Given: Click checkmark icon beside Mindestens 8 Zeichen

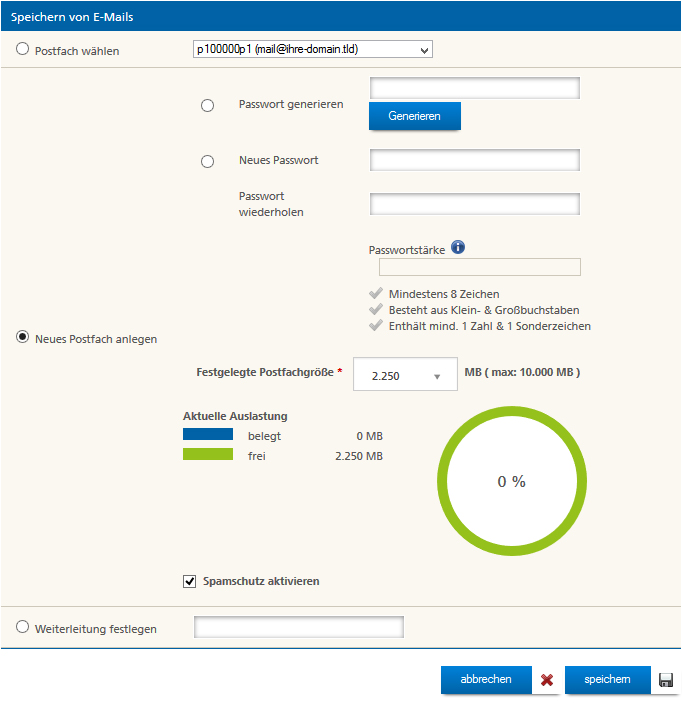Looking at the screenshot, I should (376, 293).
